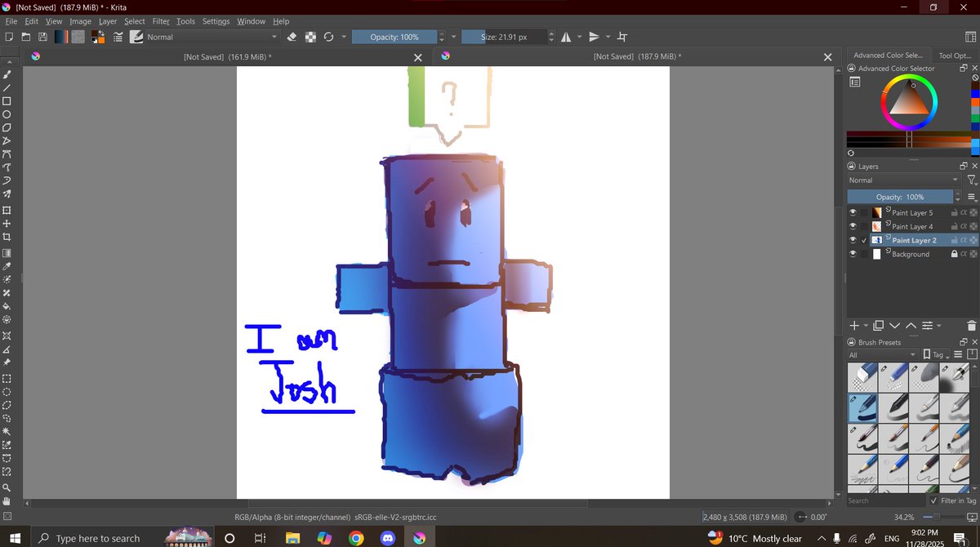Add new layer with plus button
Screen dimensions: 980x547
pyautogui.click(x=855, y=325)
